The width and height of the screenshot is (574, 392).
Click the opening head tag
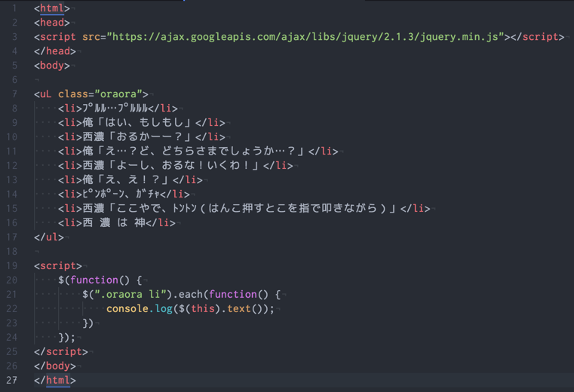(51, 23)
